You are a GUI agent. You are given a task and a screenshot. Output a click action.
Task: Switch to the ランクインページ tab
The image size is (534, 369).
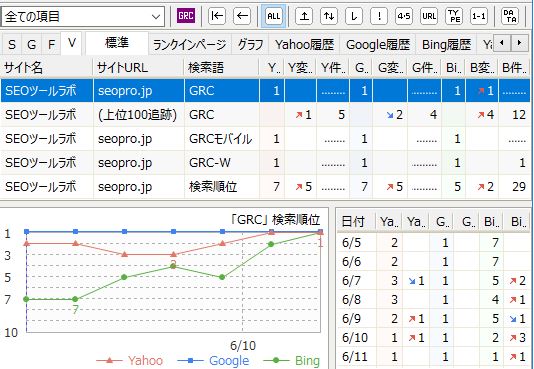pyautogui.click(x=190, y=45)
